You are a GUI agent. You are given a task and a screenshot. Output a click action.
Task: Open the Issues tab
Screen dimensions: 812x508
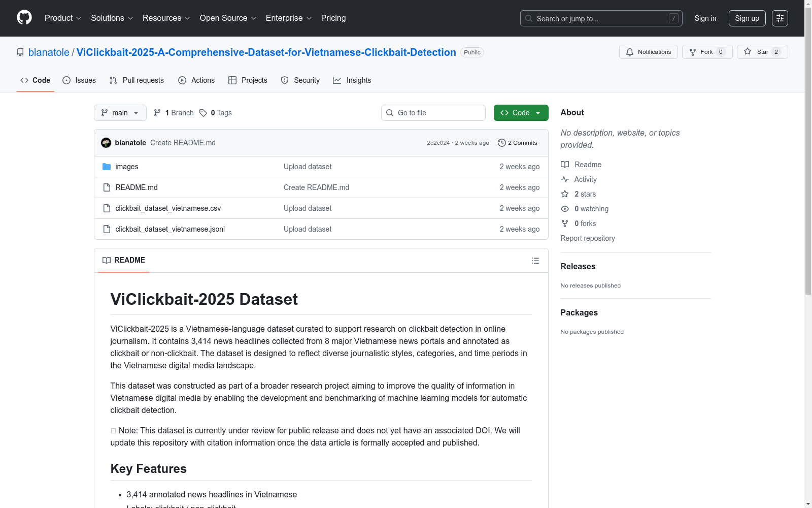[79, 80]
